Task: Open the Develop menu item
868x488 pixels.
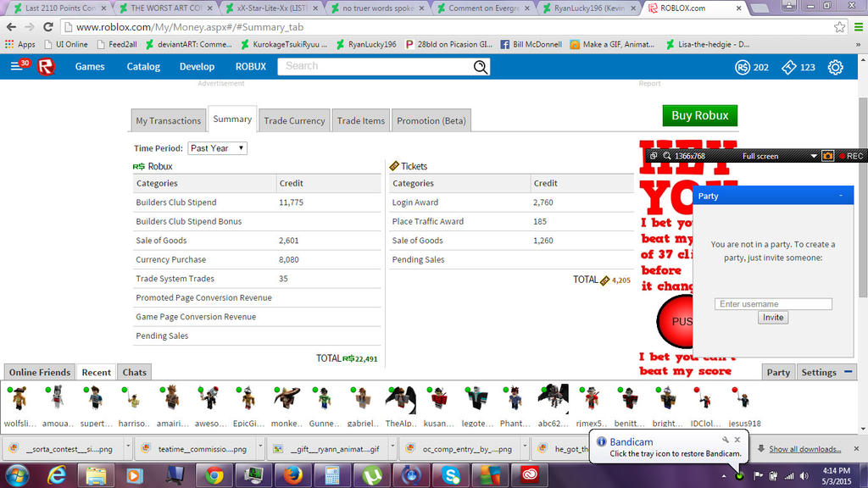Action: coord(197,66)
